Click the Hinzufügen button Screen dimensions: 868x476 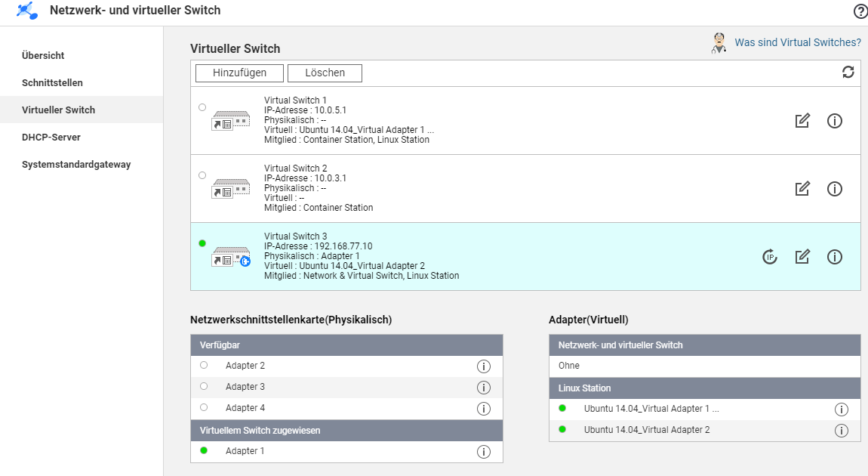click(x=240, y=73)
